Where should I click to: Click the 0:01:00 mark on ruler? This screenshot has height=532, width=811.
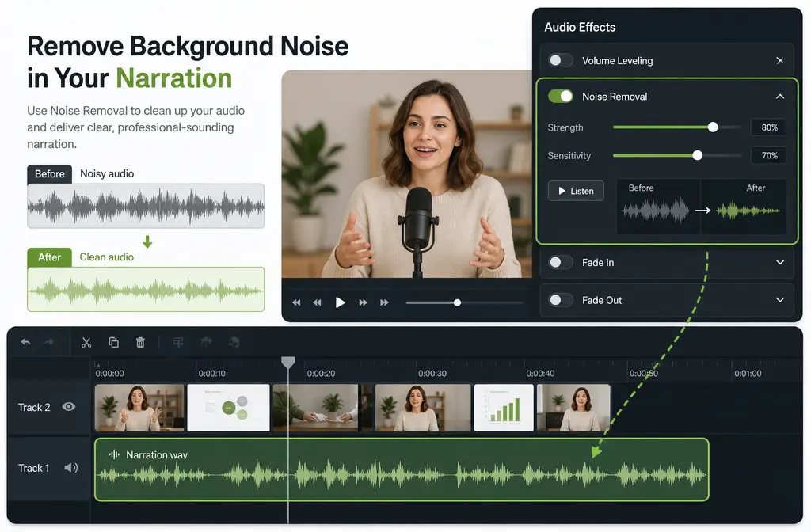click(748, 374)
